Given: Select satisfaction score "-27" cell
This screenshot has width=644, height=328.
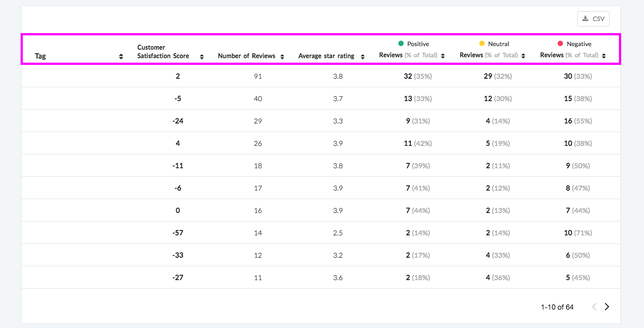Looking at the screenshot, I should 178,277.
